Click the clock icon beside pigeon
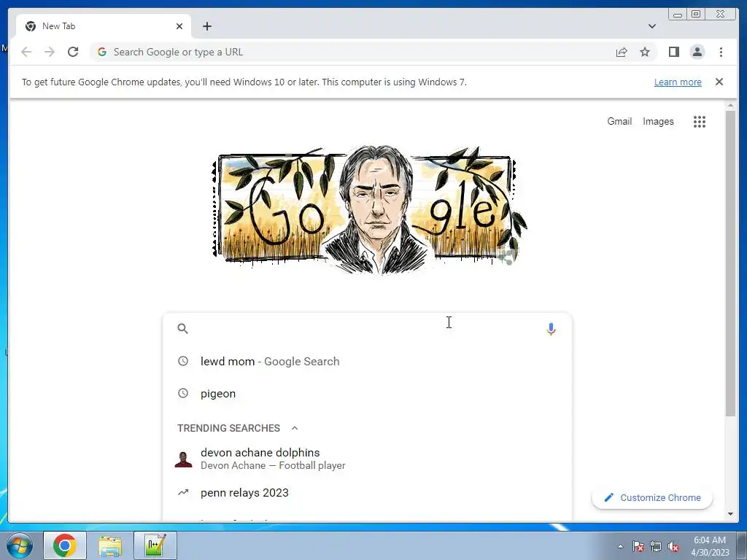Screen dimensions: 747x560 click(x=183, y=393)
